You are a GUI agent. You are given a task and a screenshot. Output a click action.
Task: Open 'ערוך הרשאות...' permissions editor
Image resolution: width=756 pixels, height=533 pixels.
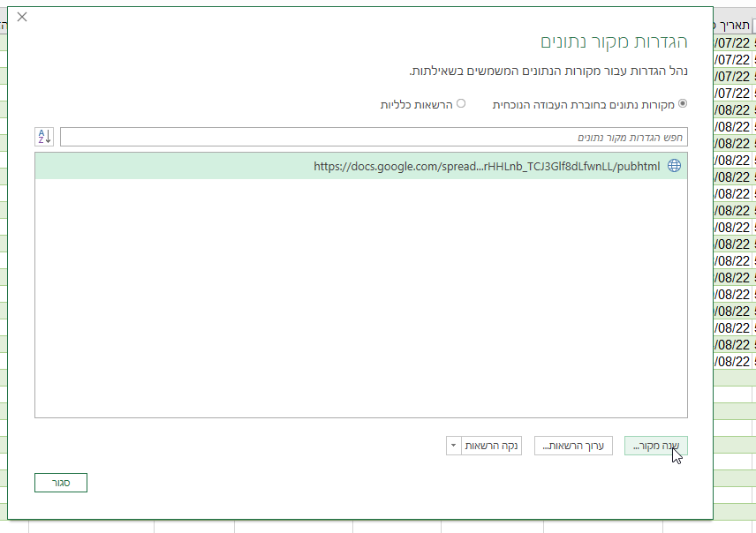click(x=573, y=446)
